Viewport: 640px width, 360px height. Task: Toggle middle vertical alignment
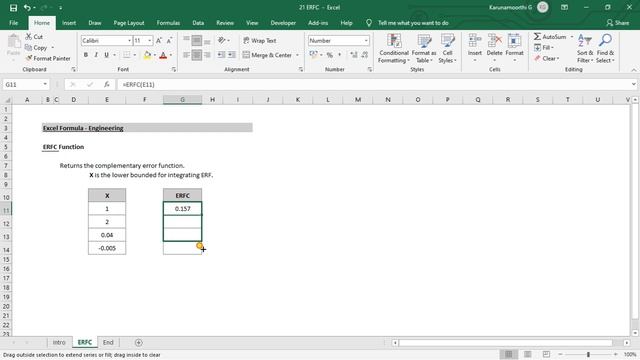197,40
